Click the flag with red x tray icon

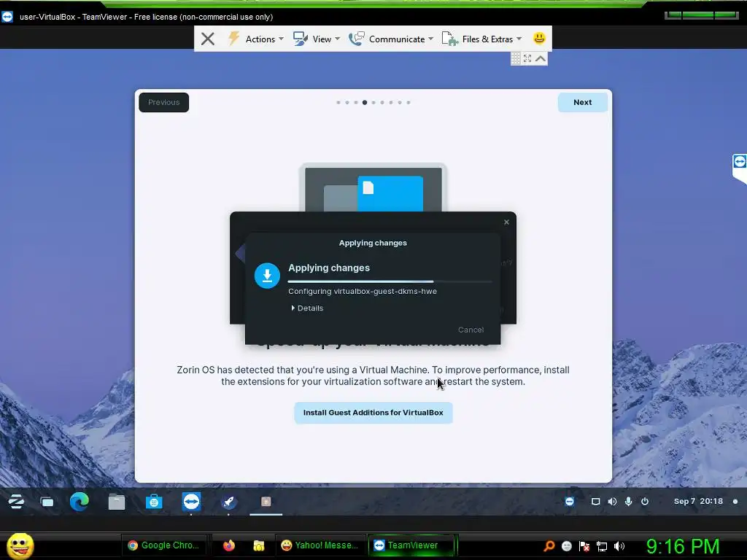(x=584, y=546)
